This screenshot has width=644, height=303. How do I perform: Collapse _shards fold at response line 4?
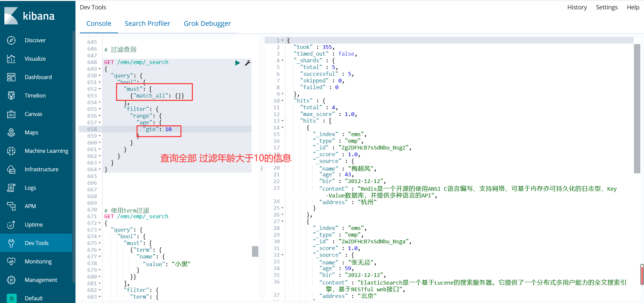[282, 61]
